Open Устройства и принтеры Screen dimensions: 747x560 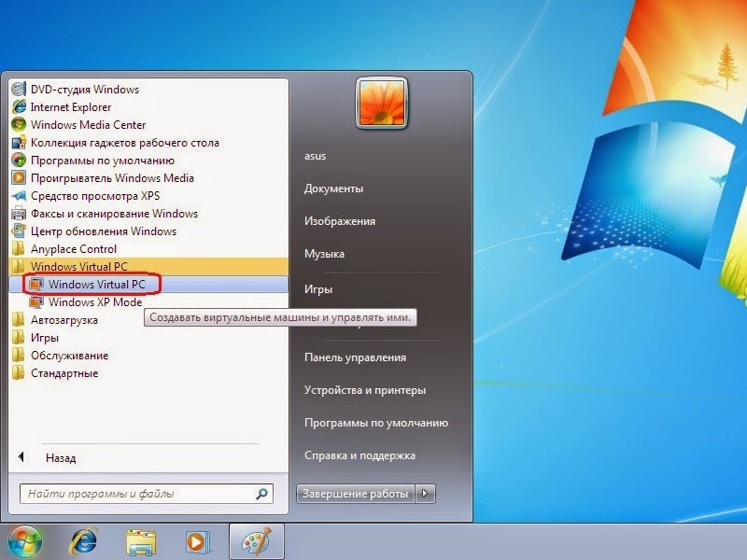[x=365, y=390]
